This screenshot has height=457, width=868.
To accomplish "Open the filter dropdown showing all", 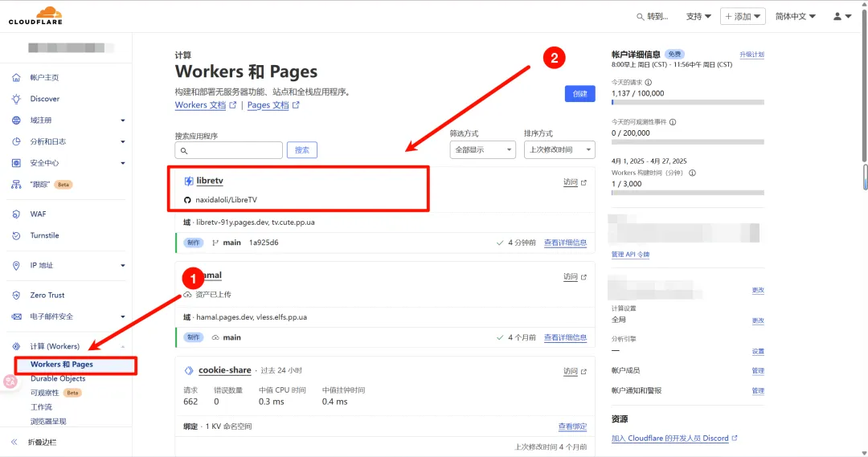I will [483, 150].
